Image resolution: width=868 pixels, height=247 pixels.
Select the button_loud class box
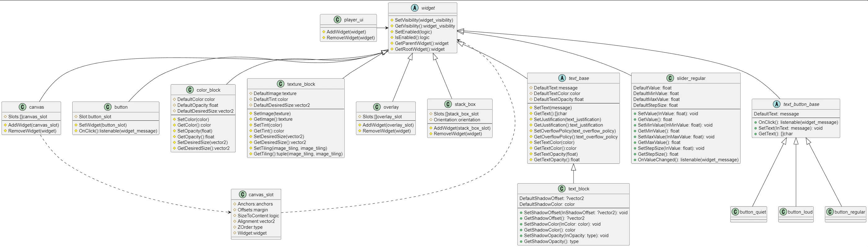(796, 214)
